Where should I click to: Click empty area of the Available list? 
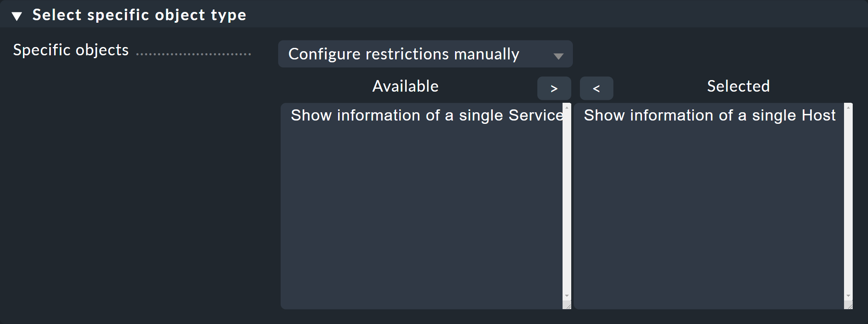[422, 215]
